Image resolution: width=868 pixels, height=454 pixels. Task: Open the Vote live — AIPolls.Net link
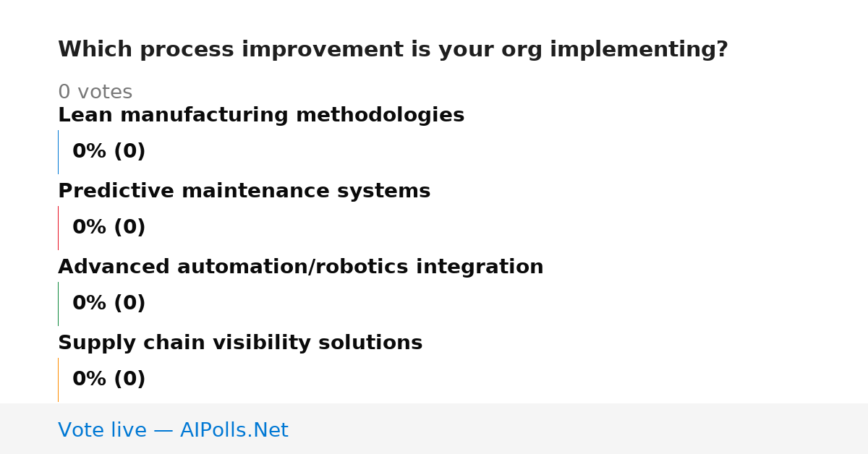click(x=173, y=430)
